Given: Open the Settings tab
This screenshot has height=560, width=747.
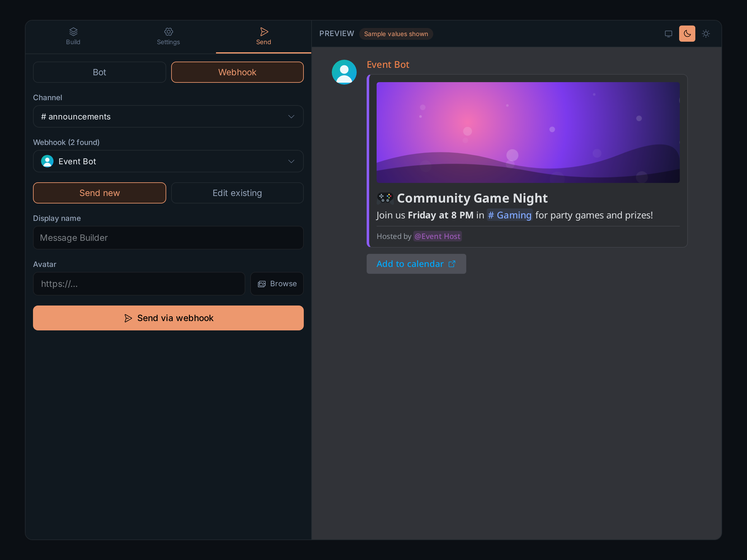Looking at the screenshot, I should pos(168,36).
